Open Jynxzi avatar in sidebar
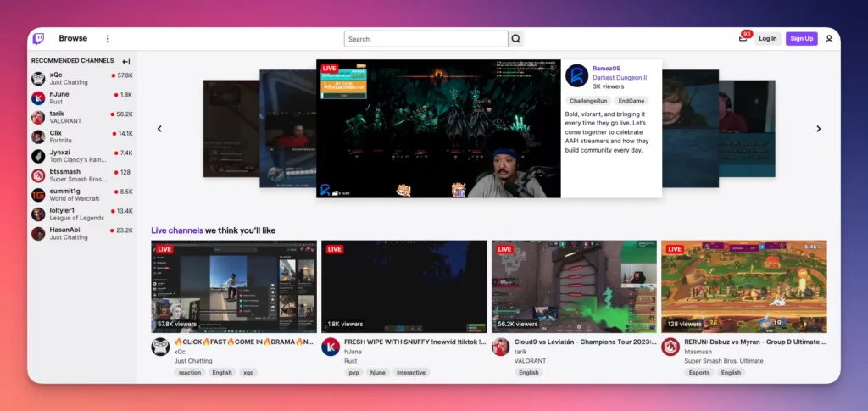Screen dimensions: 868x411 38,156
